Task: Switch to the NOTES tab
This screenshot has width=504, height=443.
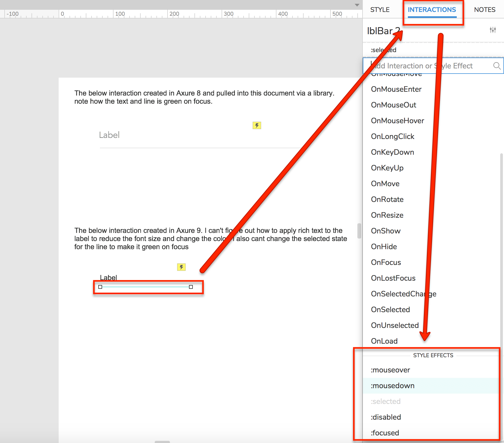Action: tap(484, 10)
